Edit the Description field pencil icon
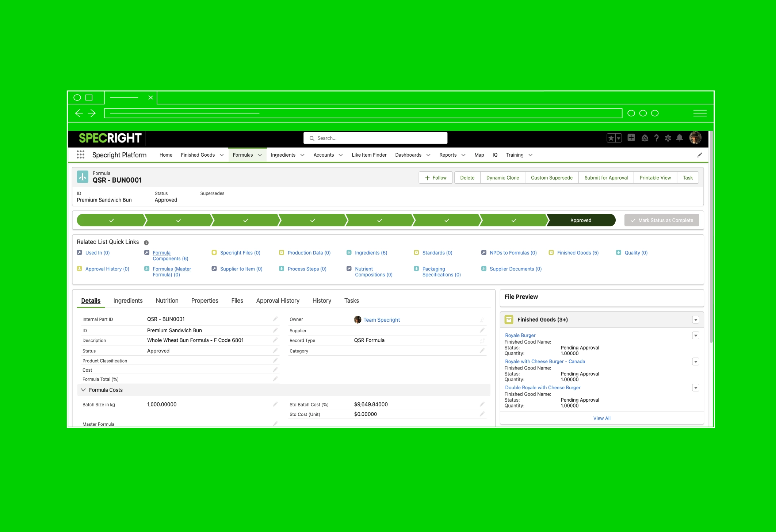This screenshot has height=532, width=776. pos(275,340)
